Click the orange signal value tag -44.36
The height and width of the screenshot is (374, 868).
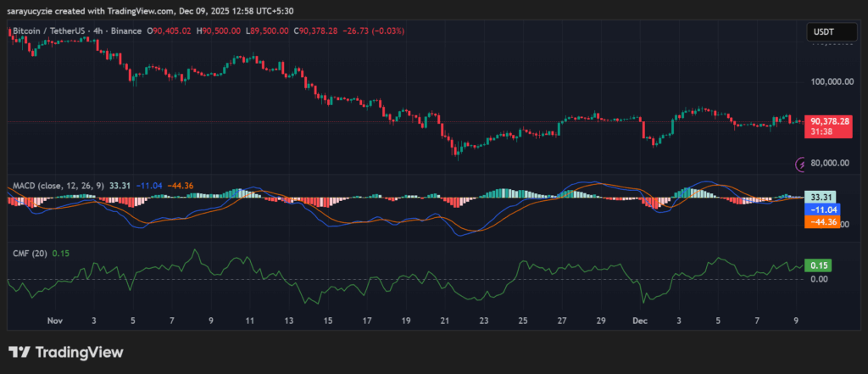[x=819, y=221]
